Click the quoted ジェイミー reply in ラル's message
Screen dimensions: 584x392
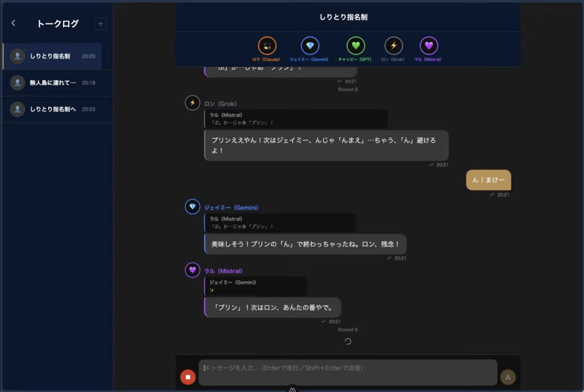click(255, 286)
